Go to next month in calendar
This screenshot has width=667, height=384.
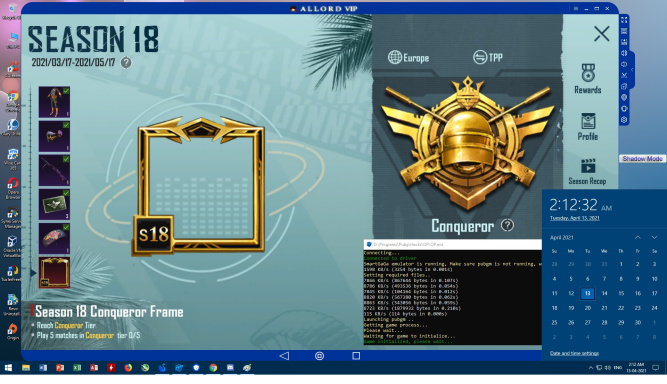654,237
